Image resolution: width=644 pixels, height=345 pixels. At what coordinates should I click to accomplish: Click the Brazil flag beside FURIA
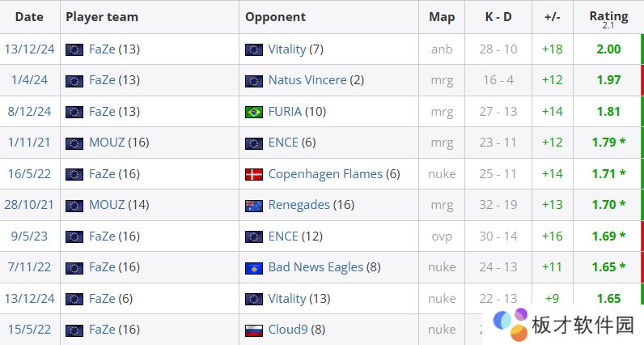[x=254, y=112]
